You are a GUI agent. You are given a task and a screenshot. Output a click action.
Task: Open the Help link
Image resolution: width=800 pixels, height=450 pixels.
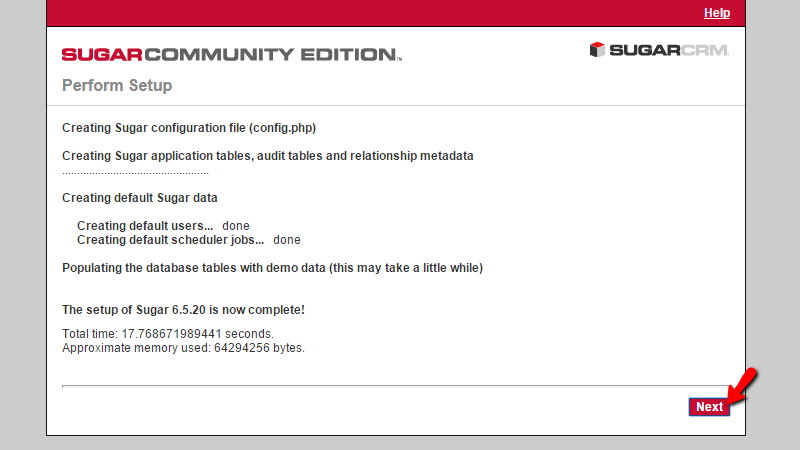[x=717, y=13]
